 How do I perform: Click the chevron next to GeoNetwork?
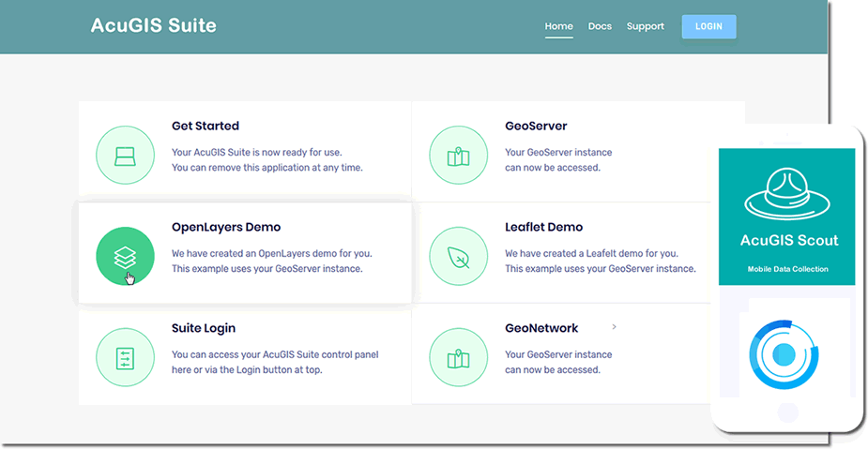point(614,327)
